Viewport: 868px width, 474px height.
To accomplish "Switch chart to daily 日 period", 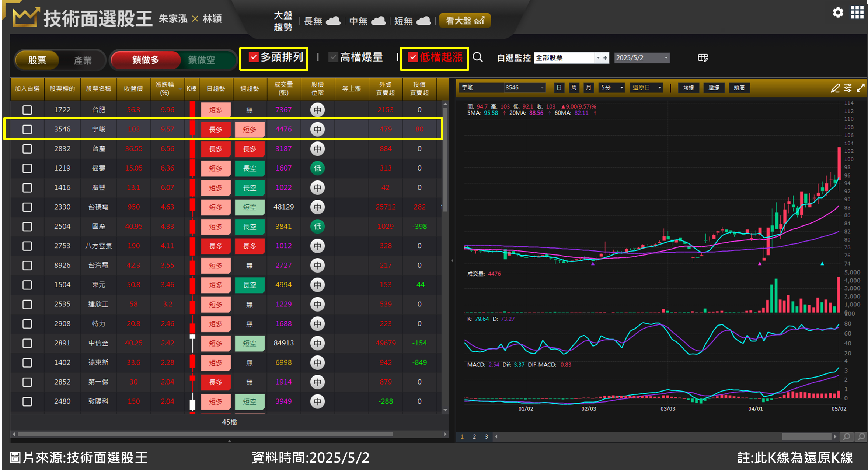I will 559,88.
